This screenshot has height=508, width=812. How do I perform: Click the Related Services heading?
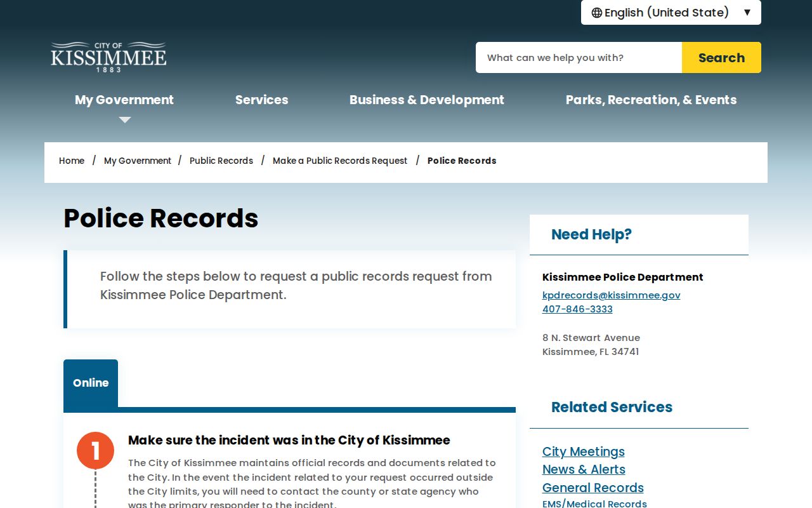point(612,407)
